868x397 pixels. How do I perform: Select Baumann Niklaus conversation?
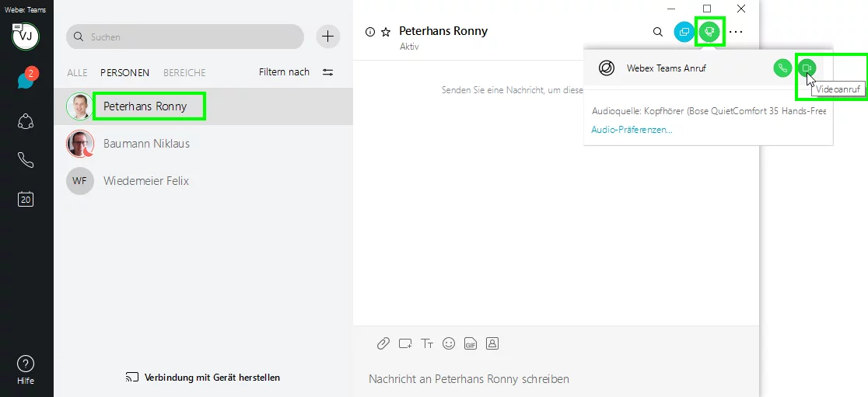point(146,144)
